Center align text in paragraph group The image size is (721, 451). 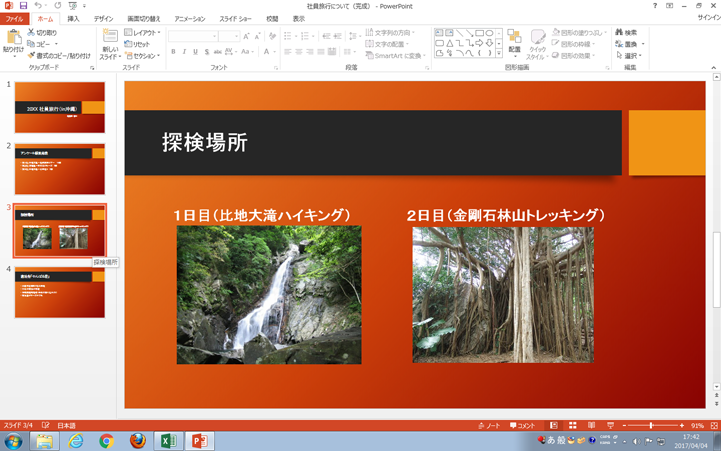pyautogui.click(x=299, y=52)
